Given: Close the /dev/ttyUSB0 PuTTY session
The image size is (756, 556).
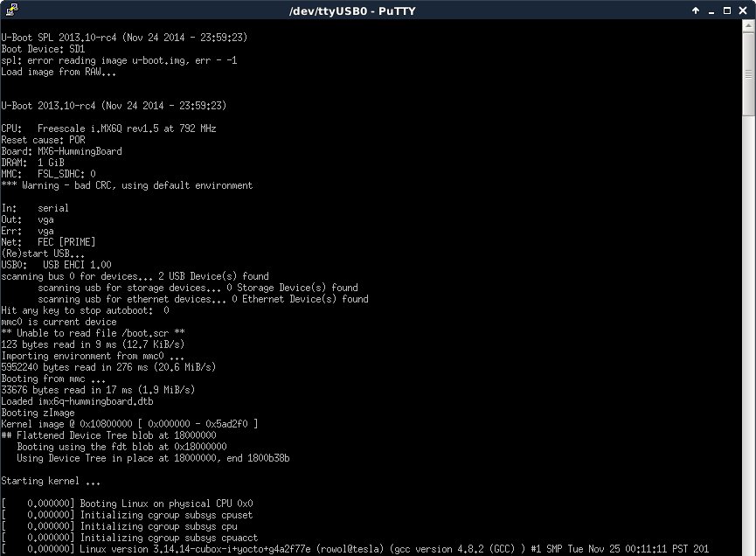Looking at the screenshot, I should (x=743, y=10).
